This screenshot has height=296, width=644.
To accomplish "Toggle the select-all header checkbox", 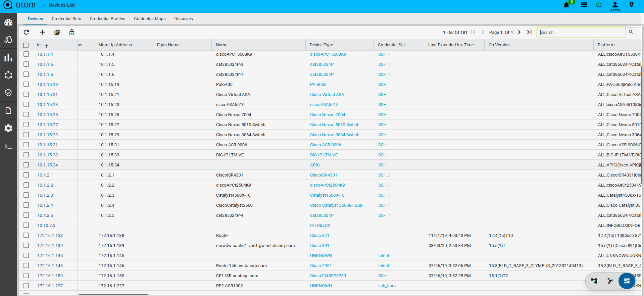I will 26,45.
